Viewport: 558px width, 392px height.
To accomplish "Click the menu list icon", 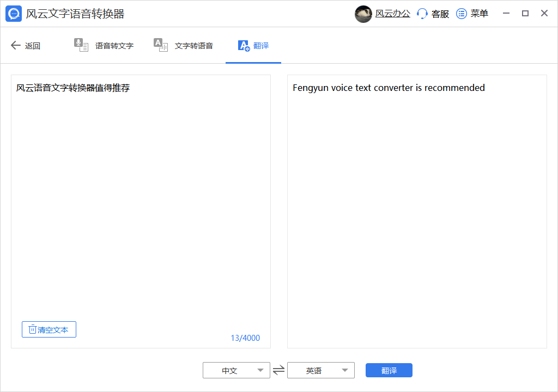I will coord(462,14).
